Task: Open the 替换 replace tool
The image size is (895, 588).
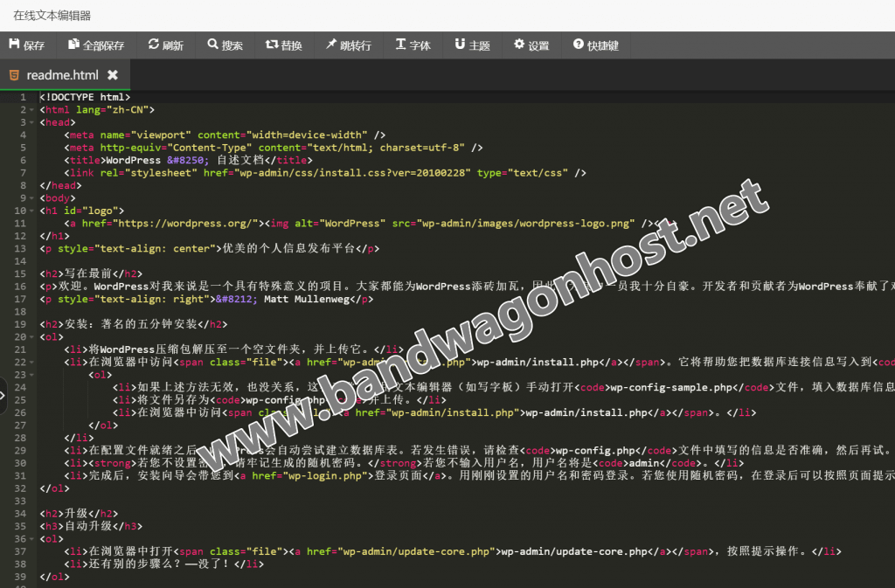Action: (x=284, y=45)
